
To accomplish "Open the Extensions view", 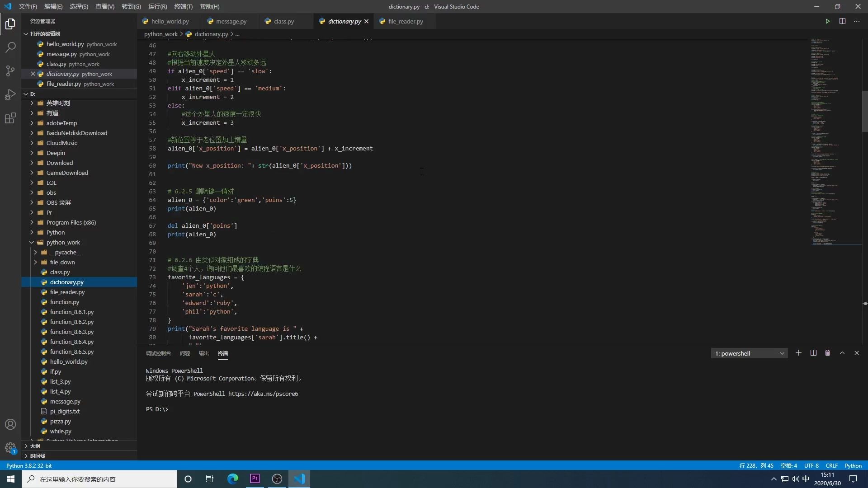I will (x=10, y=118).
